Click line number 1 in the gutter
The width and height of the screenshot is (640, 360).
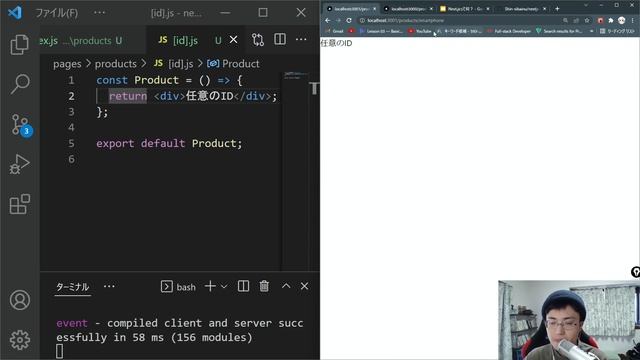[x=71, y=80]
